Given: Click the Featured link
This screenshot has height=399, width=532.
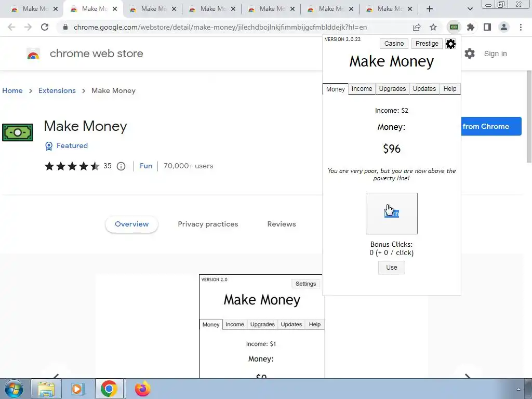Looking at the screenshot, I should 72,145.
